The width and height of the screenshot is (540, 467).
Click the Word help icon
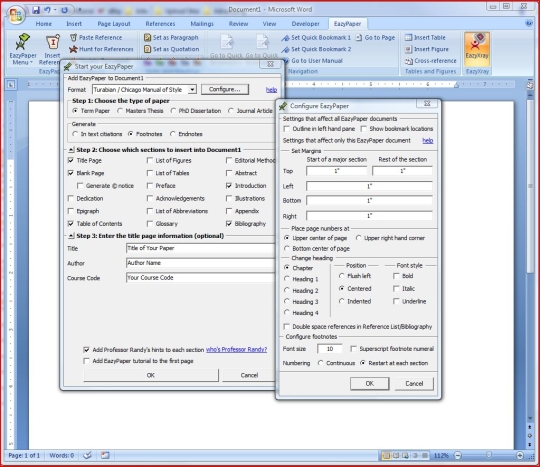coord(529,23)
